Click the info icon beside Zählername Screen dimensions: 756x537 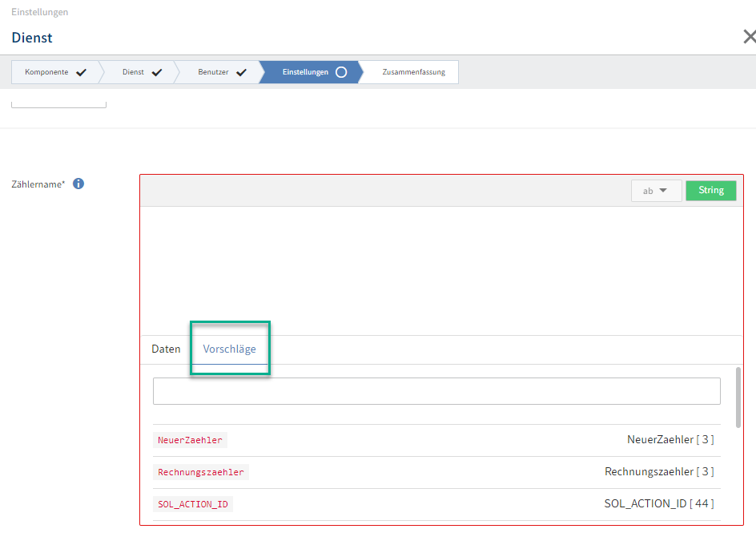(x=78, y=184)
